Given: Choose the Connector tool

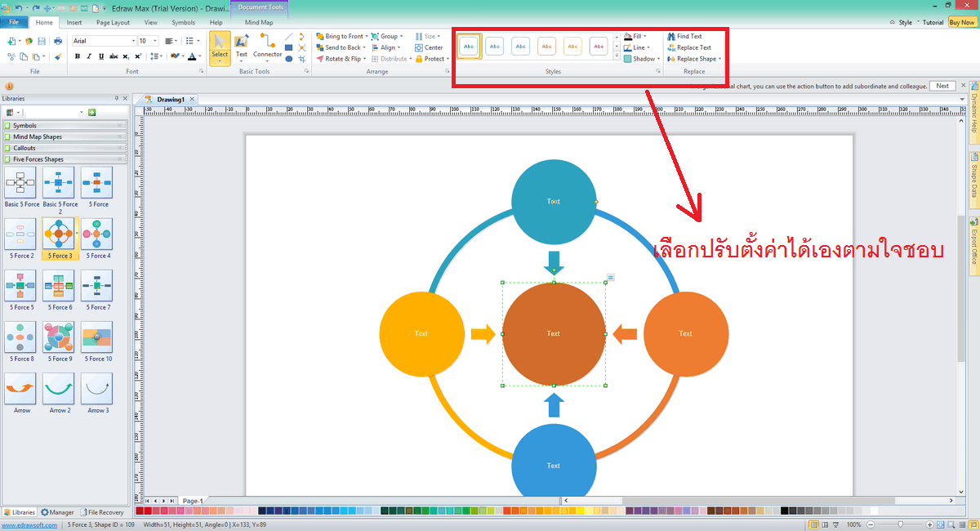Looking at the screenshot, I should coord(267,47).
